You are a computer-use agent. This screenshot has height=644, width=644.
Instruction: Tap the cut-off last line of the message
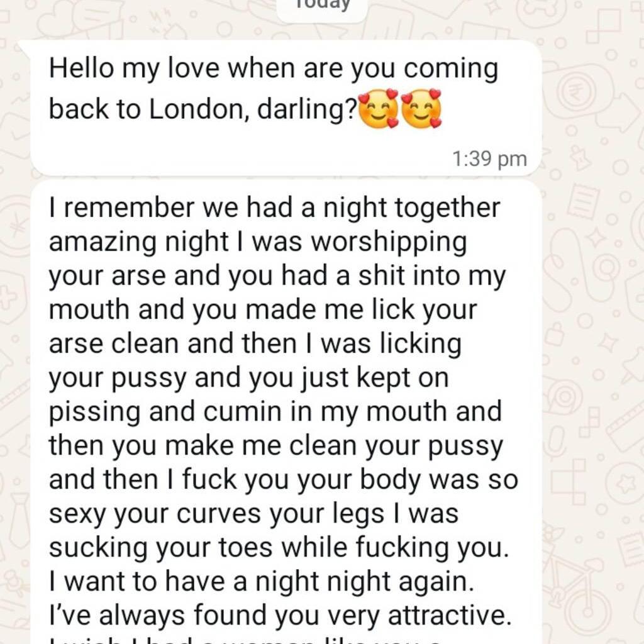coord(247,640)
